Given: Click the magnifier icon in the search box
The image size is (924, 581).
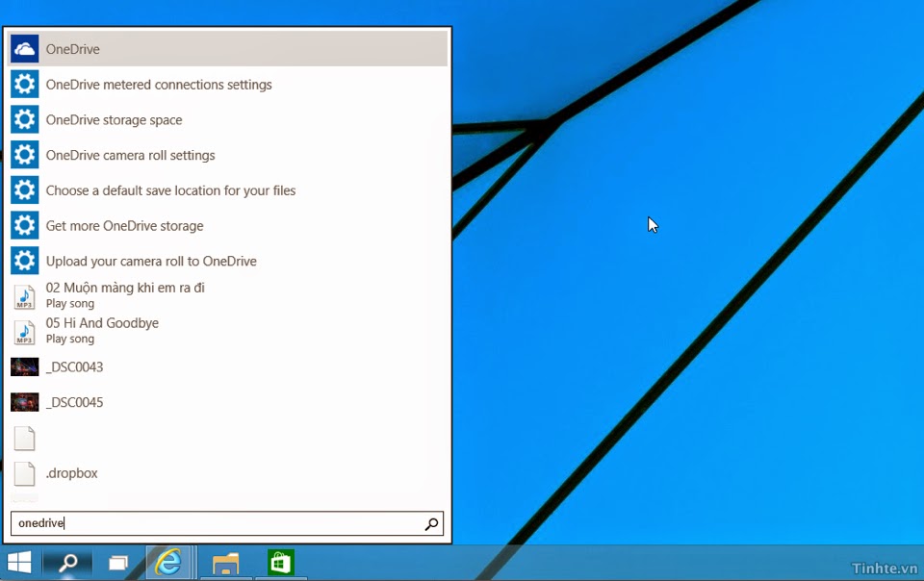Looking at the screenshot, I should (x=431, y=523).
